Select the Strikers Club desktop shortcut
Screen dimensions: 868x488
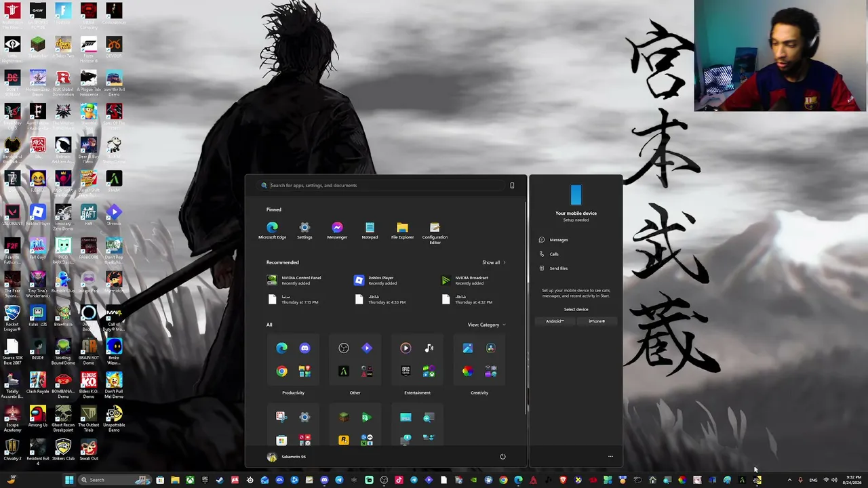click(x=63, y=449)
